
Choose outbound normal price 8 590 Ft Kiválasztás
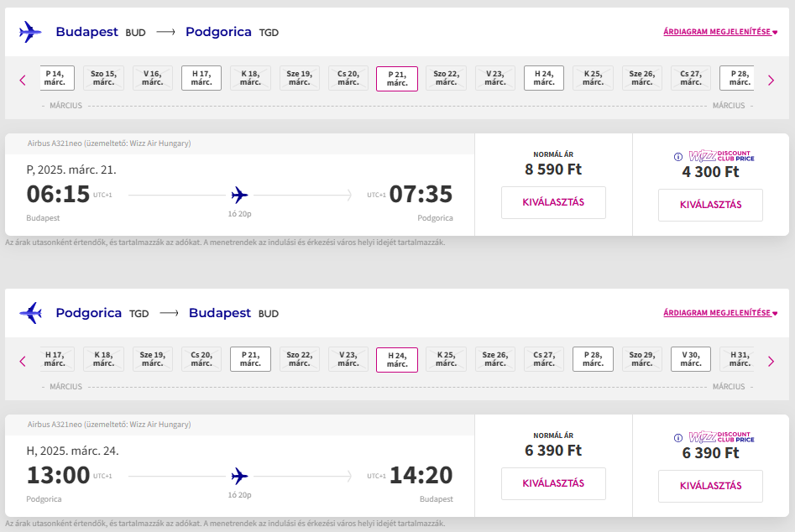click(553, 203)
